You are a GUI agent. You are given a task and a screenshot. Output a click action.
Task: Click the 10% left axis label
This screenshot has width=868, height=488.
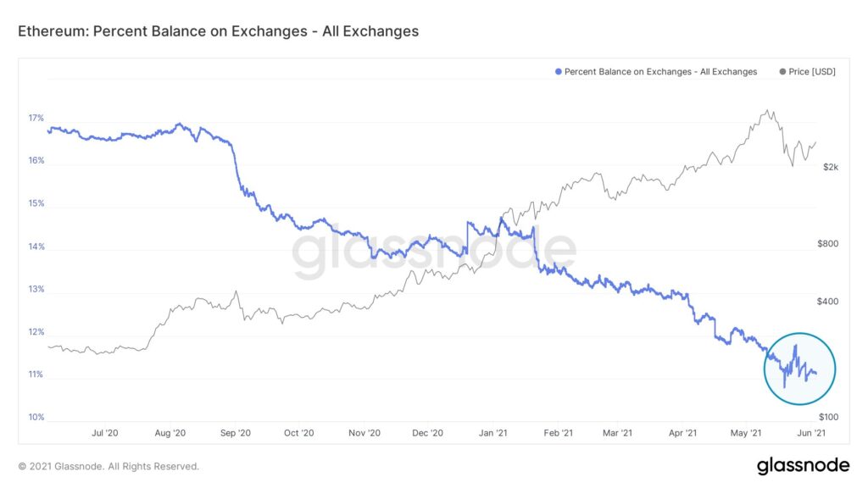click(36, 417)
